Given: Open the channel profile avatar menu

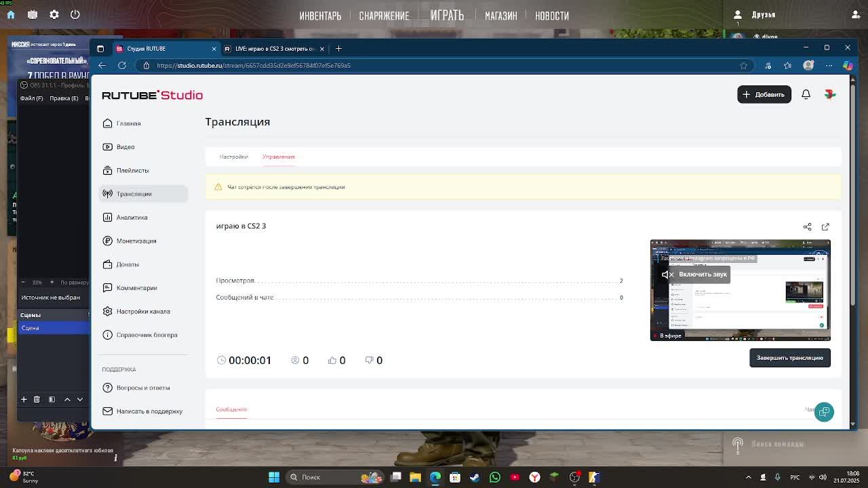Looking at the screenshot, I should point(830,94).
